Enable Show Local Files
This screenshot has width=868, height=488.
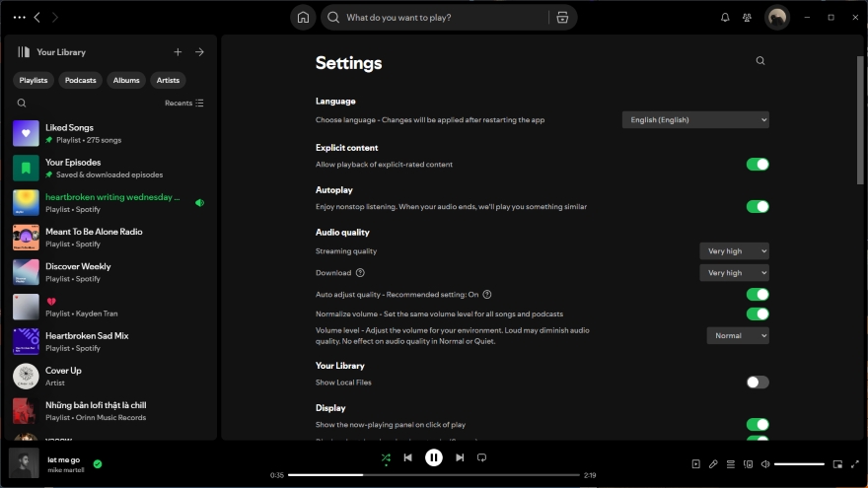pyautogui.click(x=758, y=383)
